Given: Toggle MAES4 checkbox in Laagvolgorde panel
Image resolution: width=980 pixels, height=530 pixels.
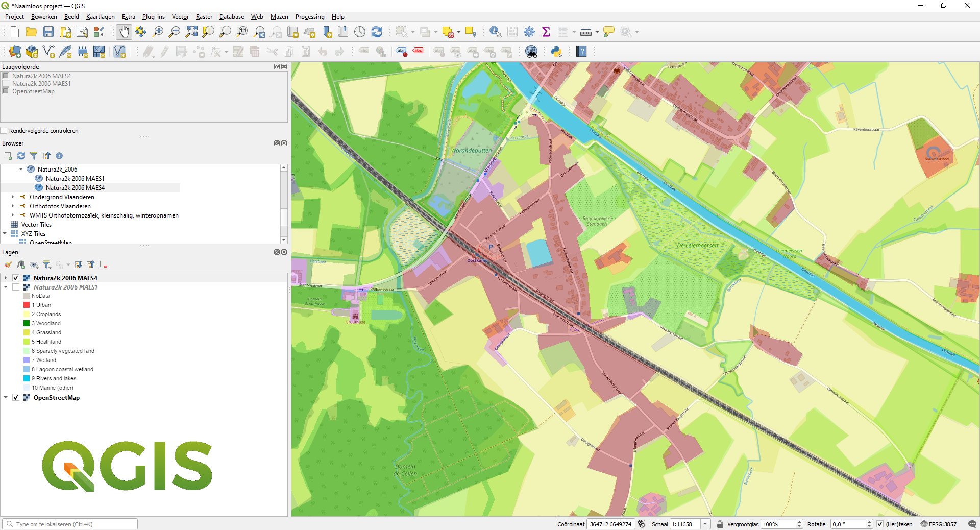Looking at the screenshot, I should coord(6,76).
